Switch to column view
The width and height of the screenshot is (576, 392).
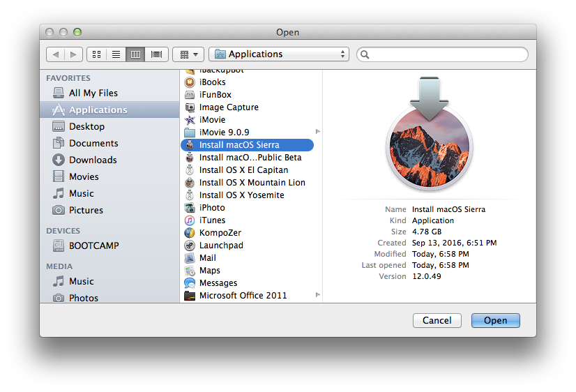click(x=135, y=54)
